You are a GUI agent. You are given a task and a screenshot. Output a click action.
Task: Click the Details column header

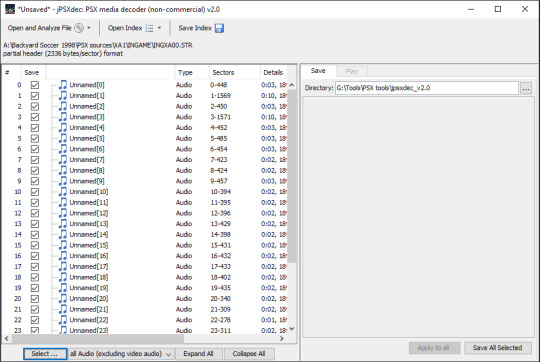(x=273, y=72)
